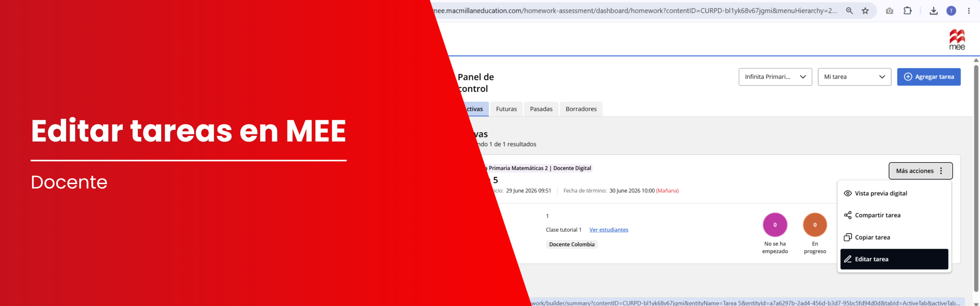
Task: Click the start date 29 June 2026 09:51
Action: [529, 191]
